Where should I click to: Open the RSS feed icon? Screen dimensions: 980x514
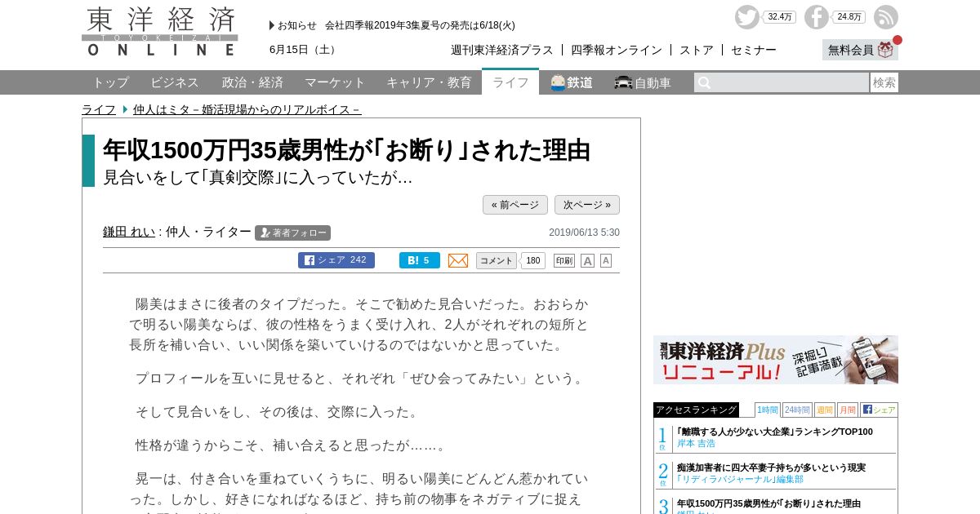click(x=885, y=17)
